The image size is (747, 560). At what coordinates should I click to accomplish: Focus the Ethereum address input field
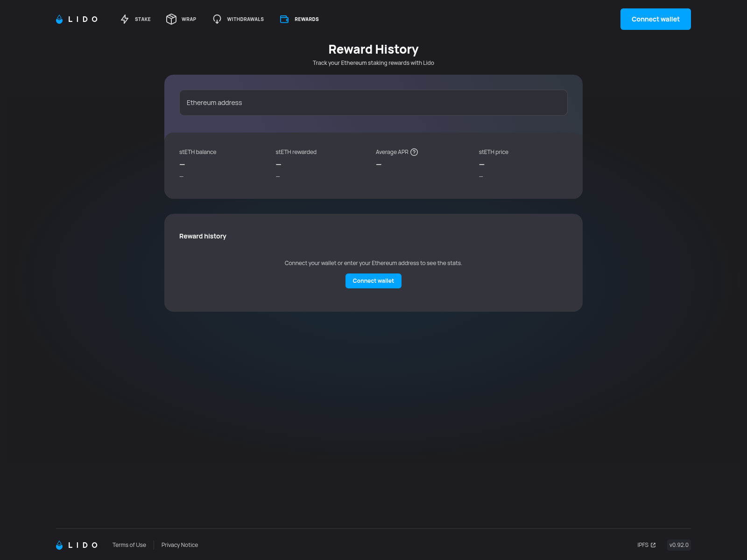[373, 103]
